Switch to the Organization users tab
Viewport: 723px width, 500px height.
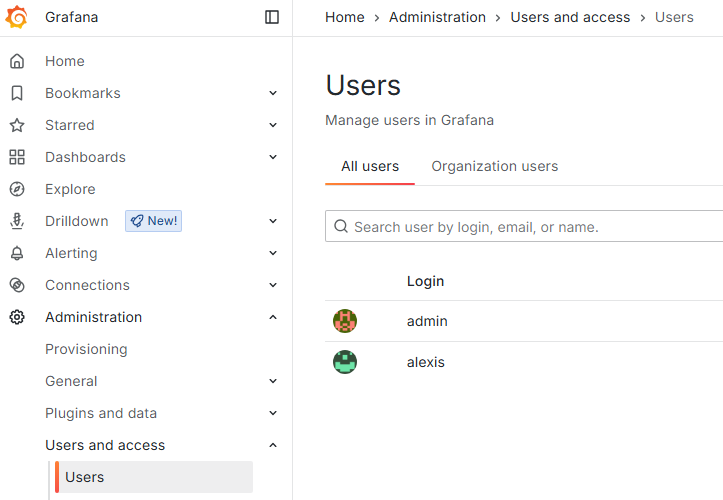click(x=494, y=166)
